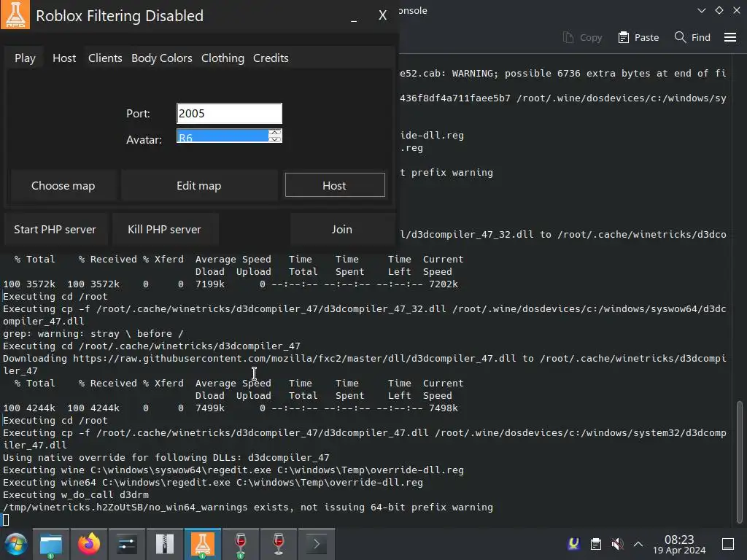Viewport: 747px width, 560px height.
Task: Switch to the Body Colors tab
Action: pos(161,58)
